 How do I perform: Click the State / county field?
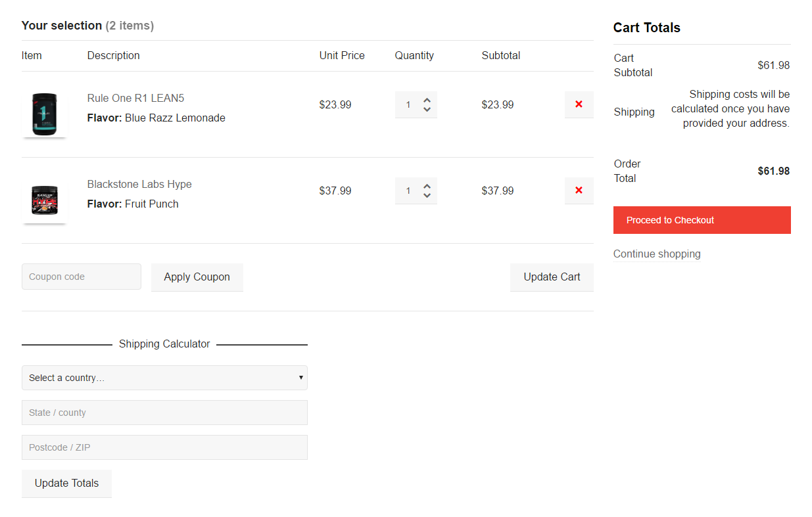click(164, 413)
